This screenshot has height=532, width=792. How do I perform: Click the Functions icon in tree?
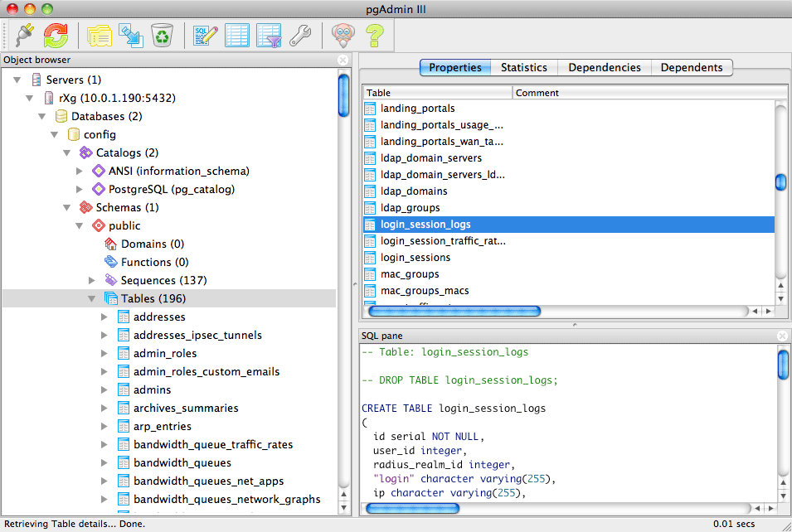click(110, 262)
